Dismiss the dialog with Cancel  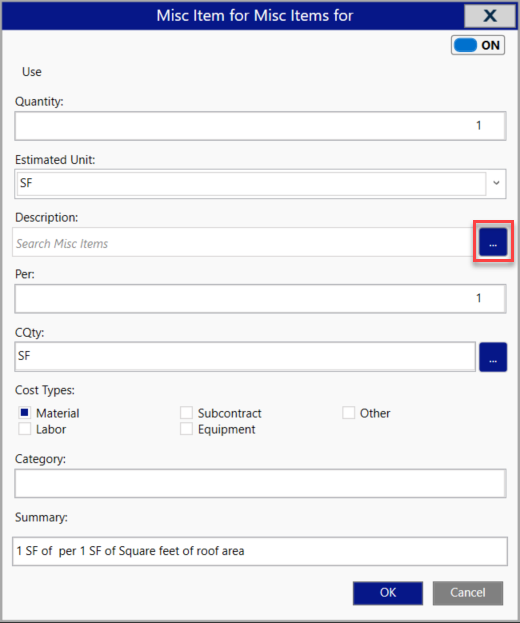pyautogui.click(x=468, y=593)
